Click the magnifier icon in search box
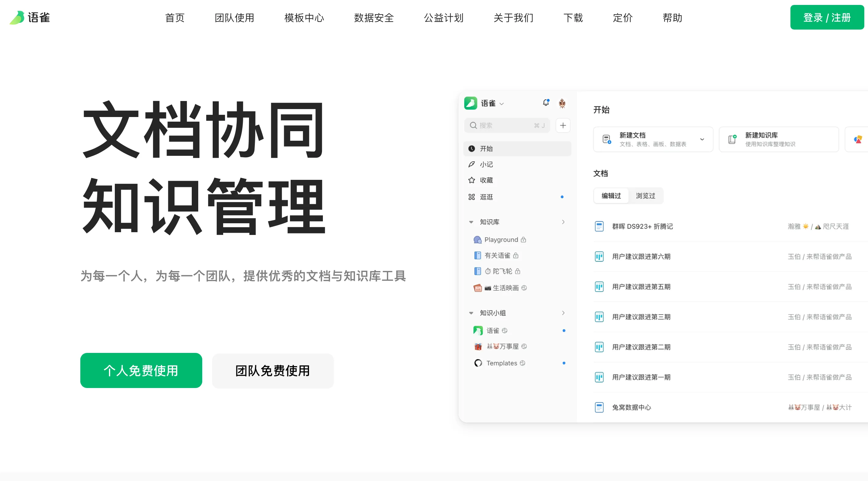 [473, 125]
